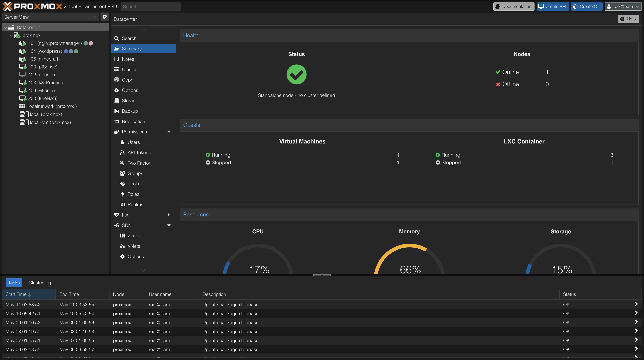Viewport: 644px width, 360px height.
Task: Sort by Start Time column header
Action: pos(29,294)
